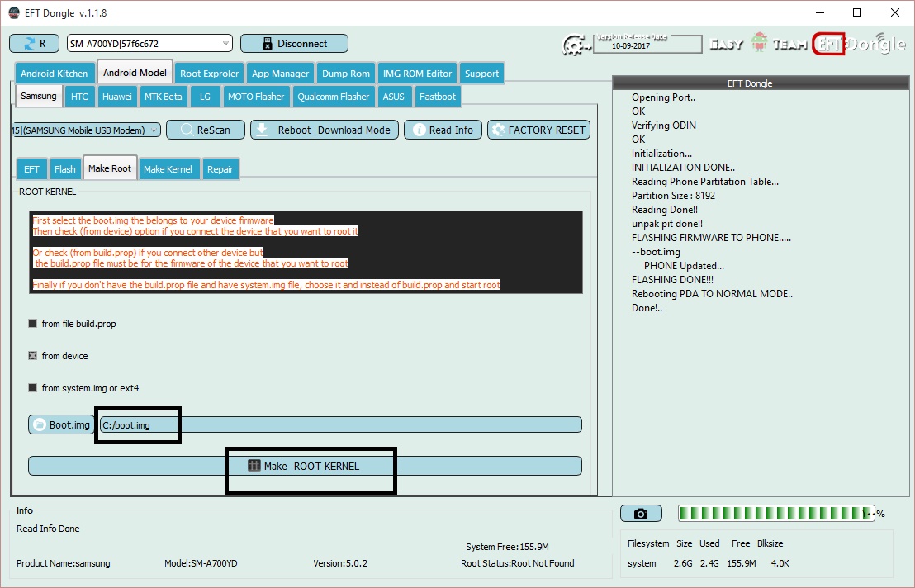The height and width of the screenshot is (588, 915).
Task: Click 'Rebooting PDA TO NORMAL MODE..' log line
Action: pos(712,294)
